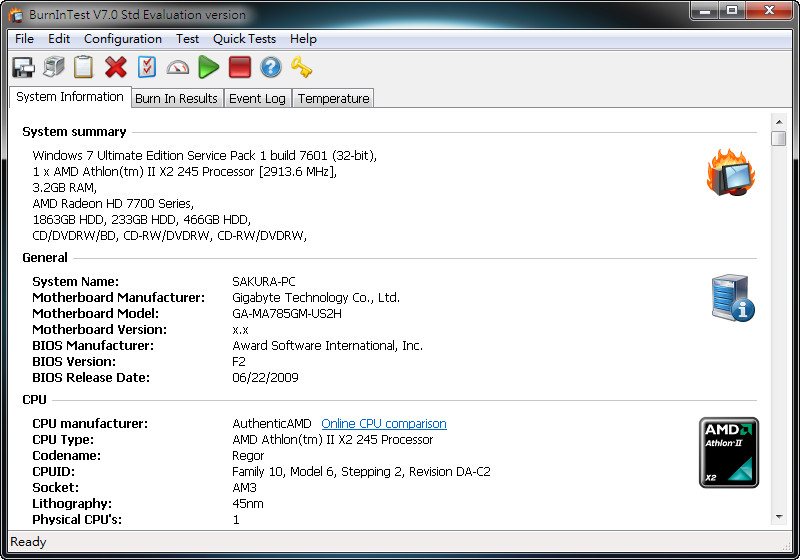The image size is (800, 560).
Task: Open the Configuration menu
Action: 123,39
